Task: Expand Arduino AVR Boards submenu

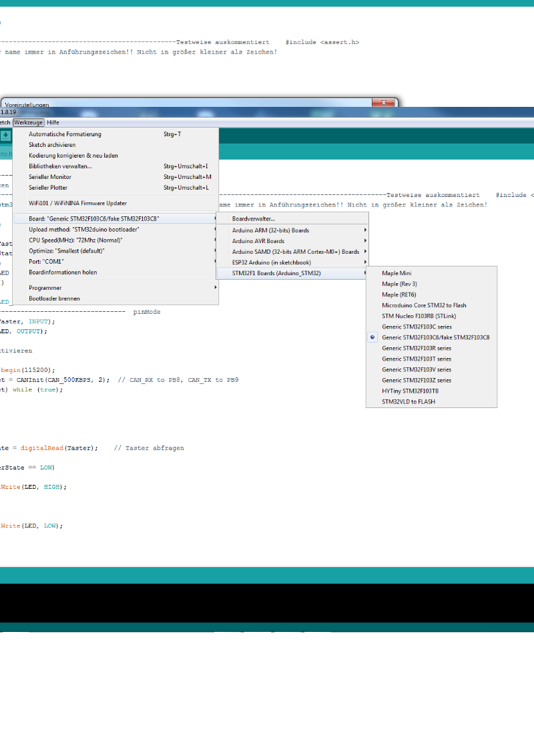Action: tap(292, 240)
